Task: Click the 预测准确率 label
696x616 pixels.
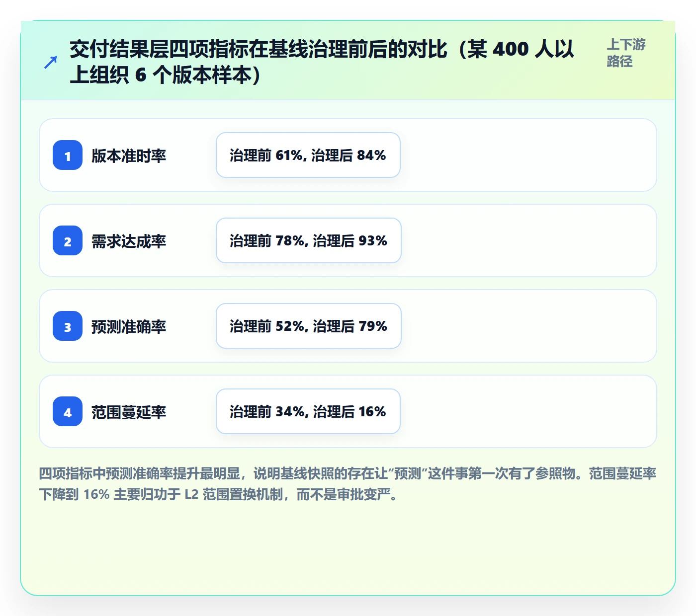Action: [129, 326]
